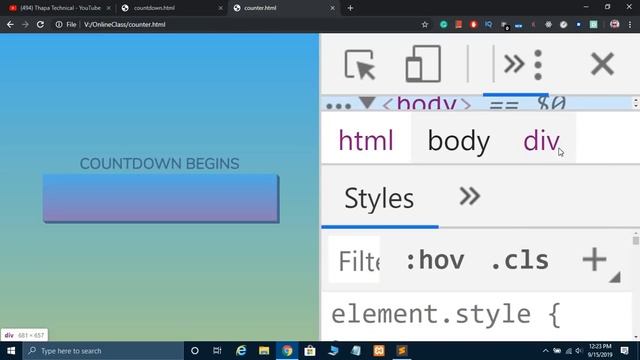The width and height of the screenshot is (640, 360).
Task: Click the address bar URL
Action: point(124,24)
